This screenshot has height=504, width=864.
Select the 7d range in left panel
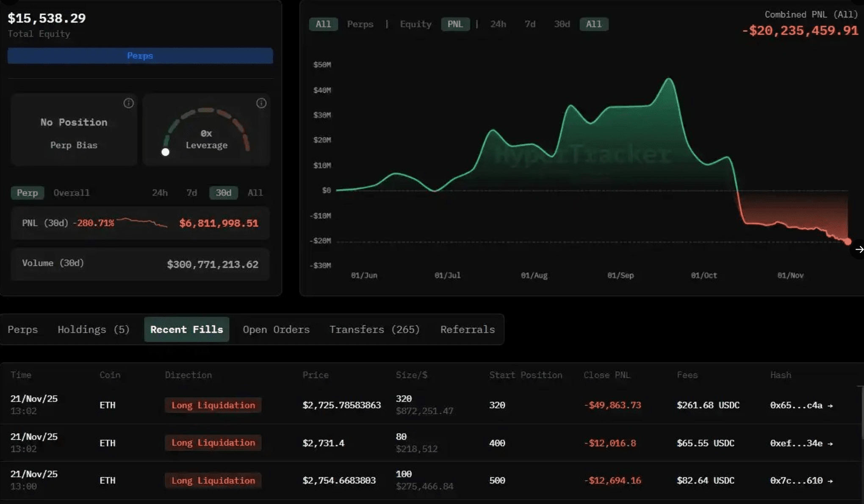(x=191, y=193)
